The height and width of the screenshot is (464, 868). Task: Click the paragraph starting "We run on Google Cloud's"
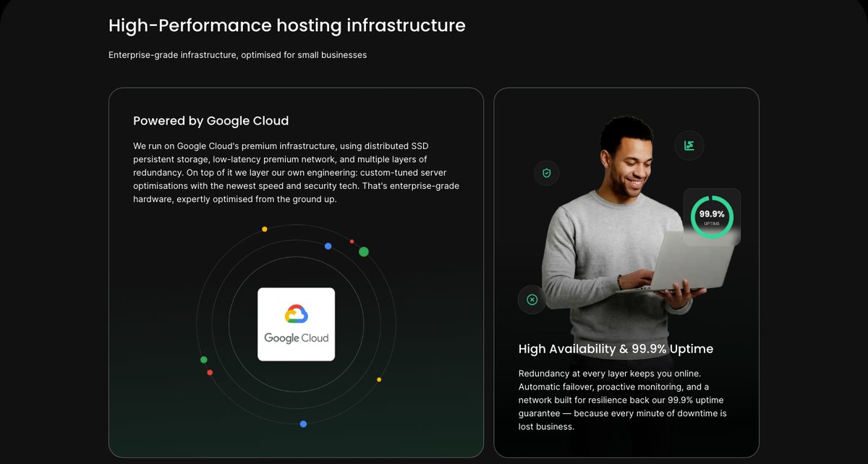coord(297,172)
